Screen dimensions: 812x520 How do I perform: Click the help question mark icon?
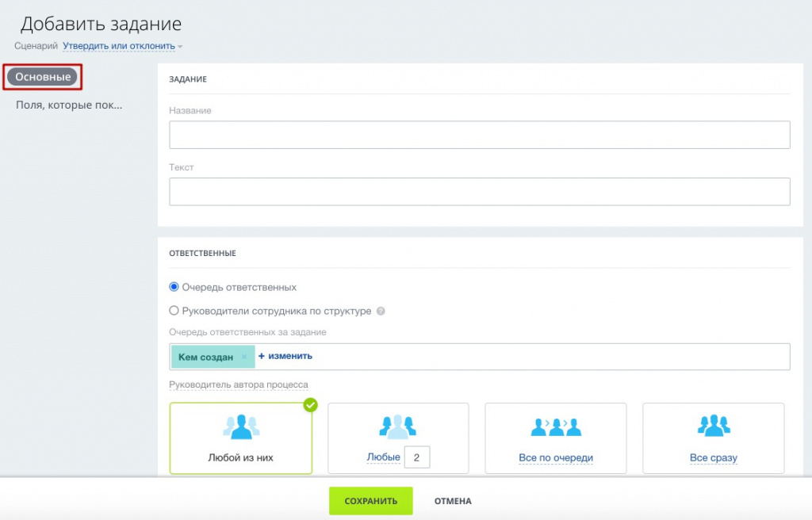[x=381, y=312]
